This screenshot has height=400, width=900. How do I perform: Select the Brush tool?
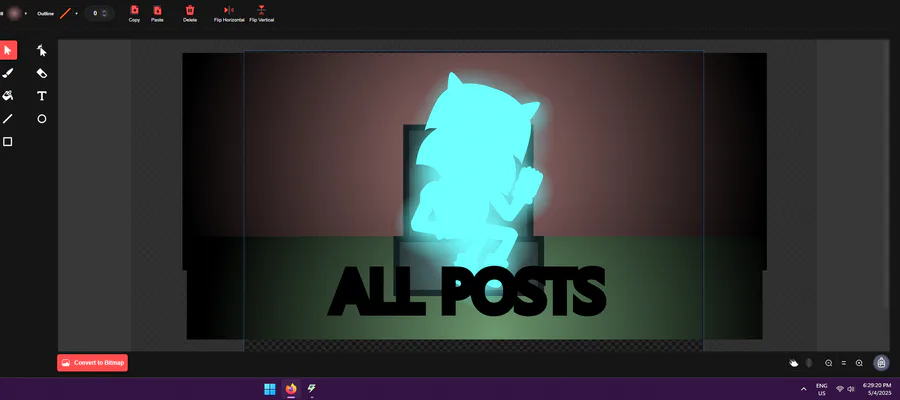click(8, 73)
